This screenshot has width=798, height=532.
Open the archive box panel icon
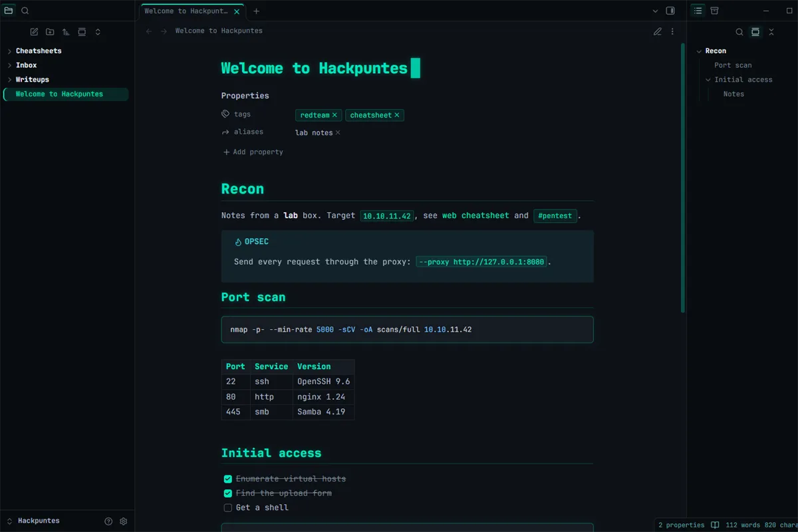715,11
